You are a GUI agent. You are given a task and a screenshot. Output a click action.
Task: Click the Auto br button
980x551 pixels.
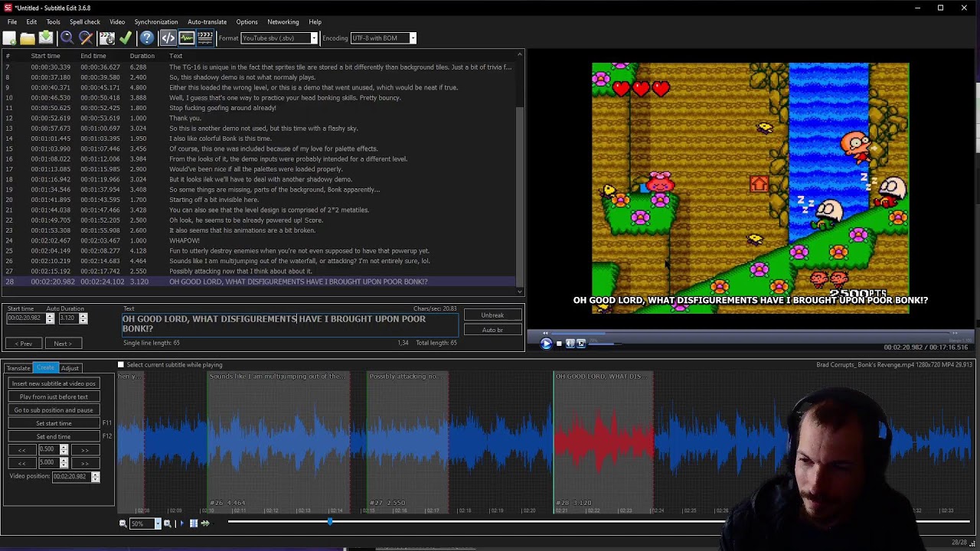coord(492,330)
